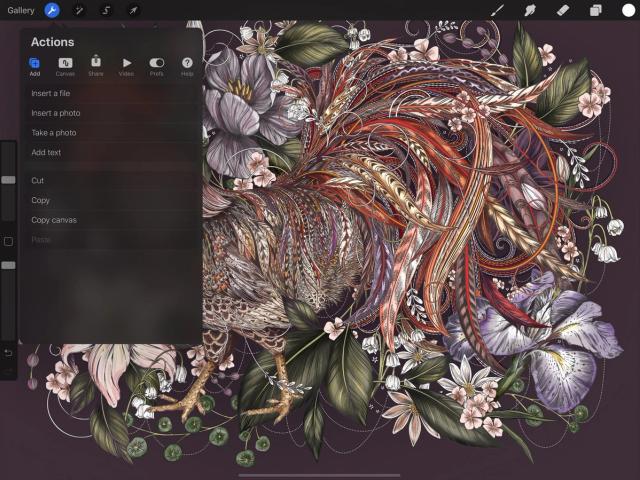Open the Layers panel
Viewport: 640px width, 480px height.
[x=596, y=10]
